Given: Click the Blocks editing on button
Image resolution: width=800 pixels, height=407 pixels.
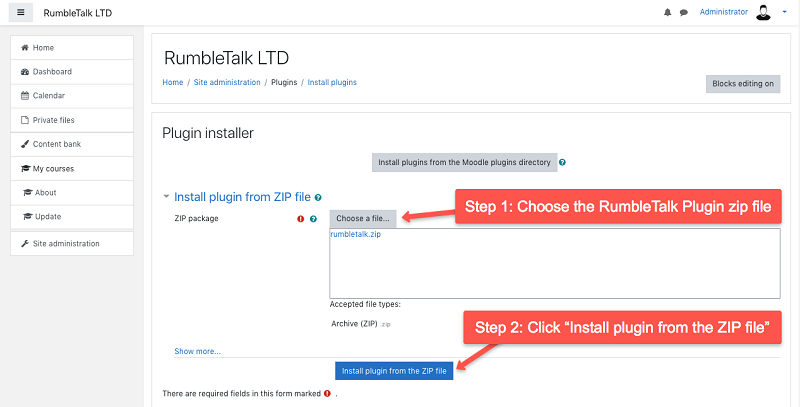Looking at the screenshot, I should (742, 84).
